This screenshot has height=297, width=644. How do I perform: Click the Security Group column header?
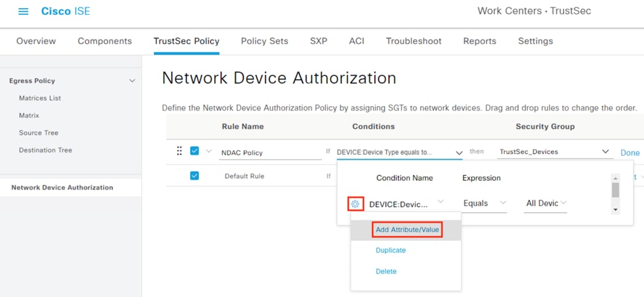(x=545, y=127)
